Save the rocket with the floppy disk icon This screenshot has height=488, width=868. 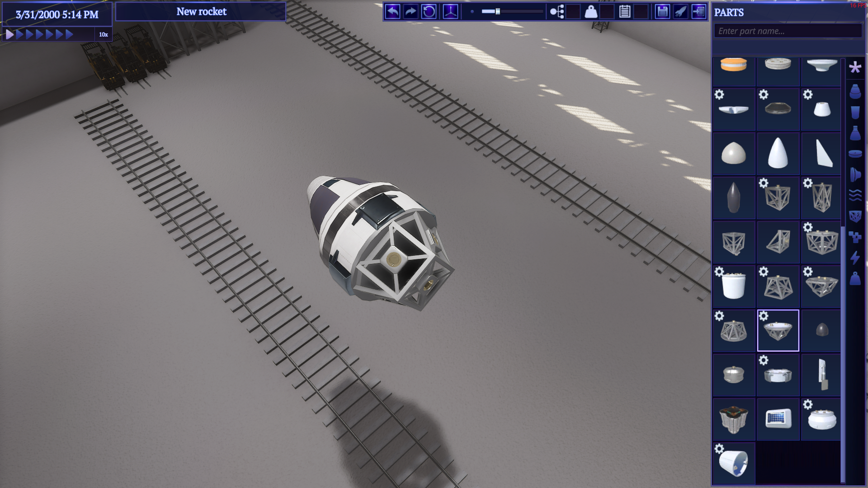662,12
